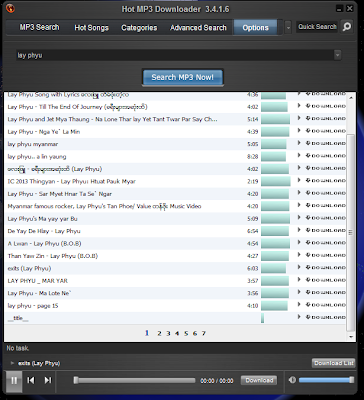
Task: Download 'Lay Phyu and Jet Mya Thaung' track
Action: pos(326,118)
